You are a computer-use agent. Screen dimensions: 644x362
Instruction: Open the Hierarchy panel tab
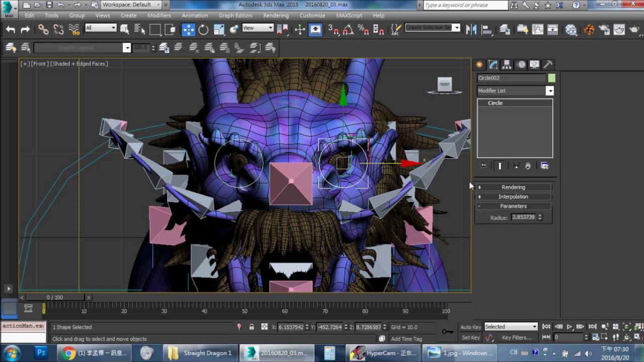pyautogui.click(x=507, y=64)
